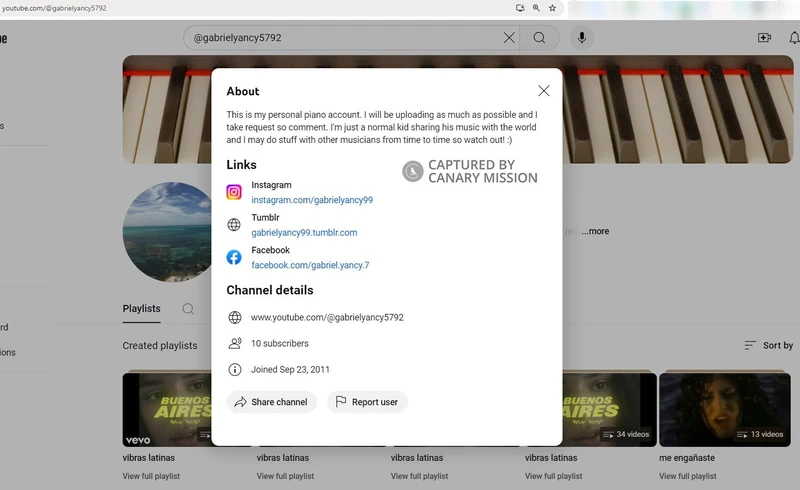
Task: Open notifications bell
Action: 794,38
